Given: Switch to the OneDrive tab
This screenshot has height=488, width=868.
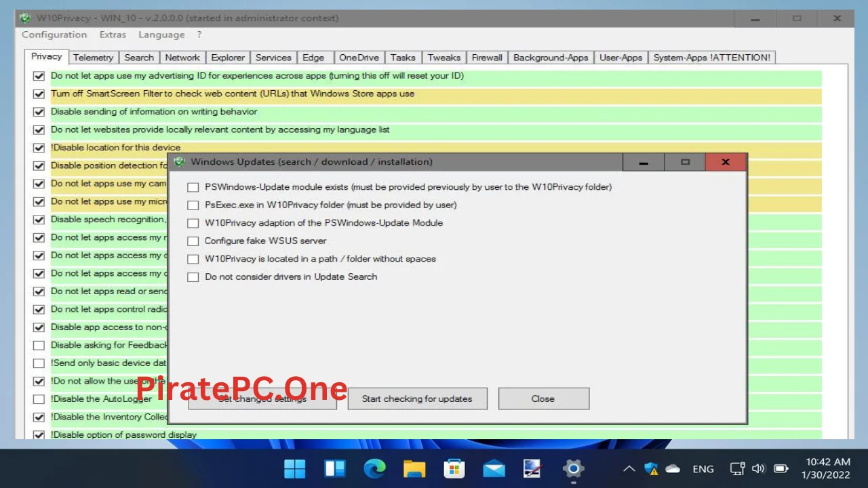Looking at the screenshot, I should coord(359,58).
